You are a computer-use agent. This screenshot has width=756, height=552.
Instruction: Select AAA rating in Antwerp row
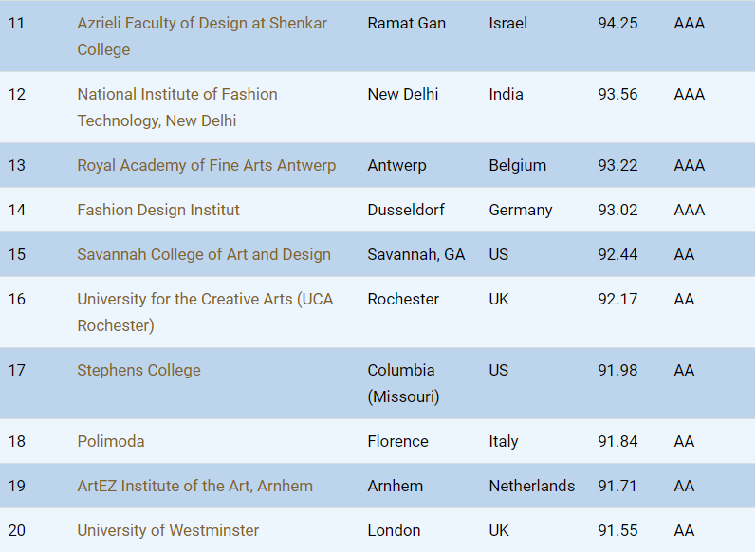pos(689,165)
